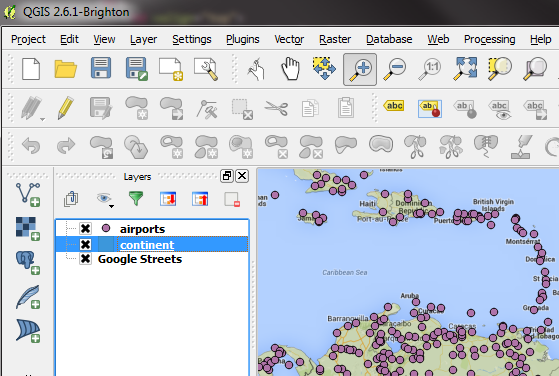Screen dimensions: 559x376
Task: Click the continent layer blue color swatch
Action: coord(106,244)
